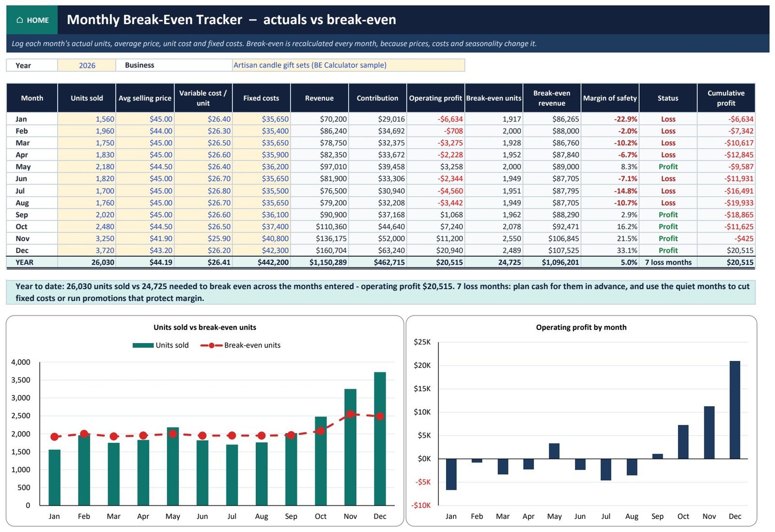Select Feb units sold cell 1,960
This screenshot has height=532, width=775.
pyautogui.click(x=87, y=131)
